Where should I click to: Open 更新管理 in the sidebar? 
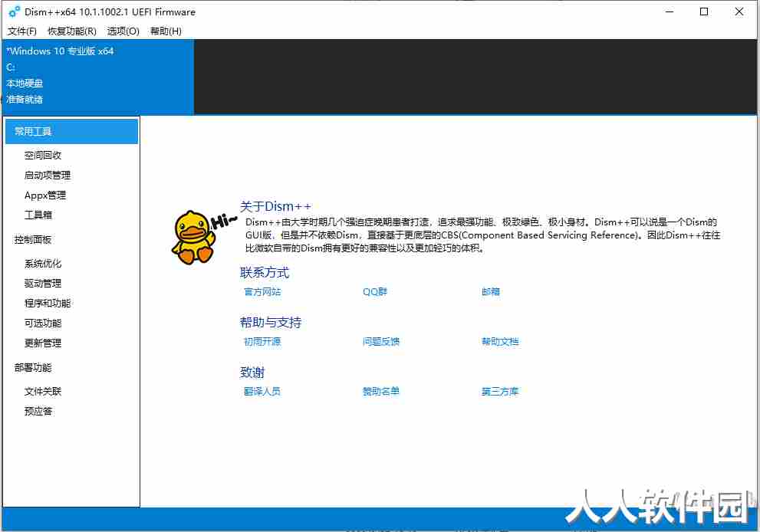(x=43, y=343)
